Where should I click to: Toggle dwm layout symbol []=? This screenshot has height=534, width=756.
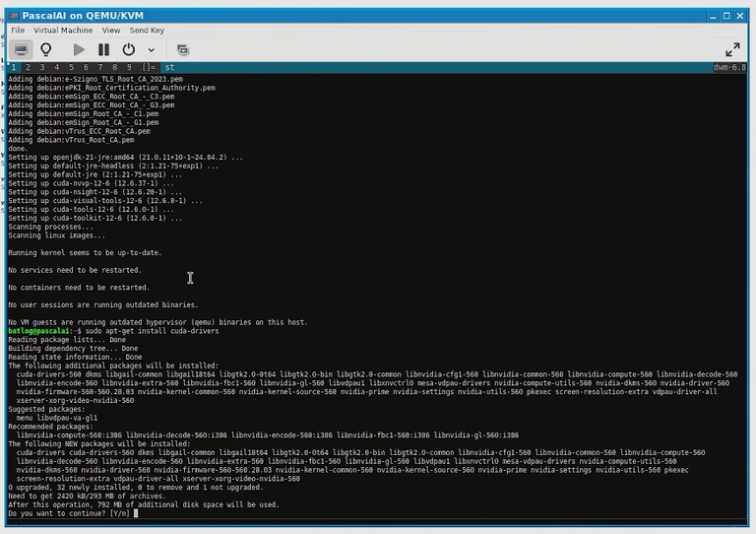coord(149,68)
